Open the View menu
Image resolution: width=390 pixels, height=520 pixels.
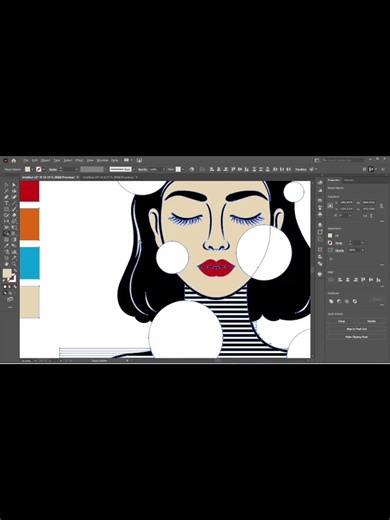click(90, 160)
